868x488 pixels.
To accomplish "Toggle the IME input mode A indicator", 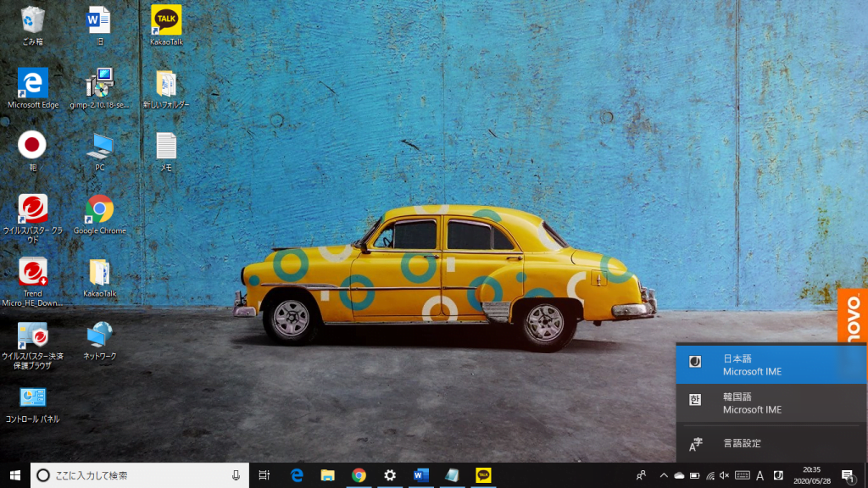I will click(x=759, y=475).
